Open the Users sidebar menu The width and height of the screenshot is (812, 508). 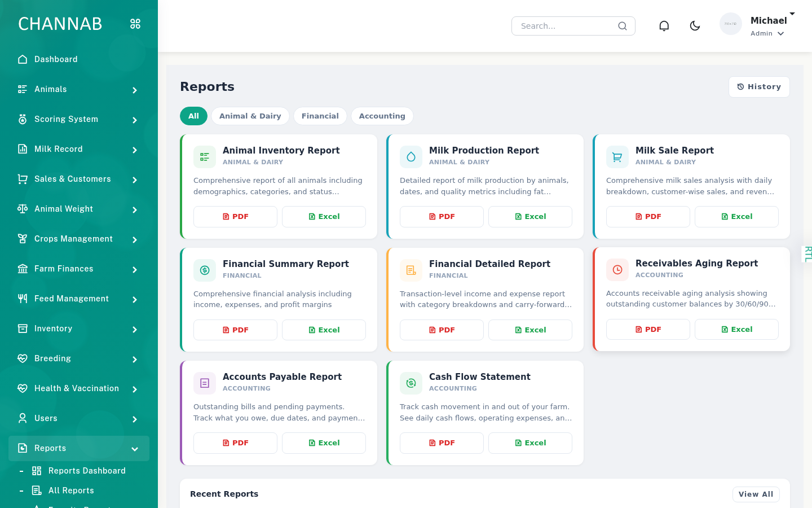click(x=79, y=418)
